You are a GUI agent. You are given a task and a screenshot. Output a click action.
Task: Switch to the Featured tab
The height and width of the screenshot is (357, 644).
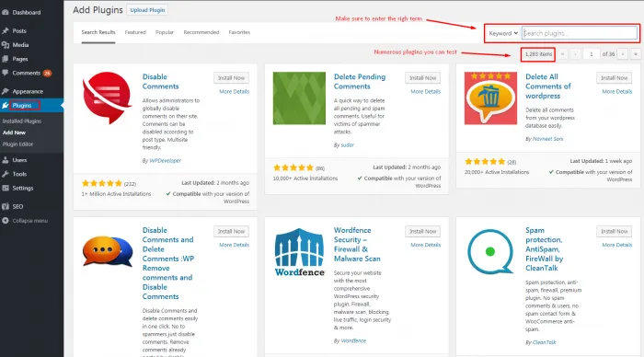click(135, 32)
